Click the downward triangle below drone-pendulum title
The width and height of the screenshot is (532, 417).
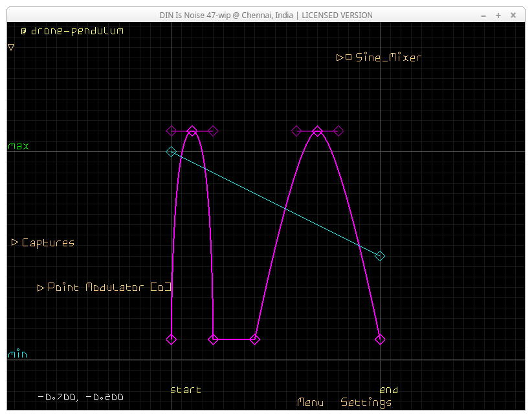point(11,47)
